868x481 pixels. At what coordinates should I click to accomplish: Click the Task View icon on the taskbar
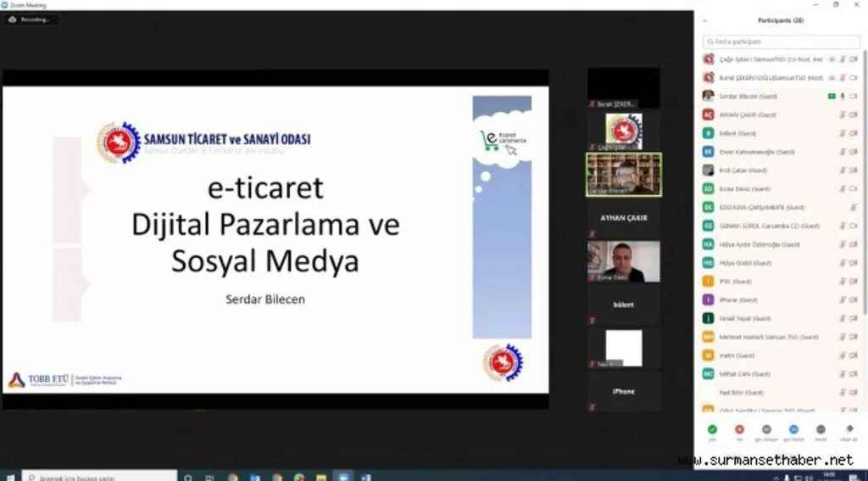tap(210, 477)
